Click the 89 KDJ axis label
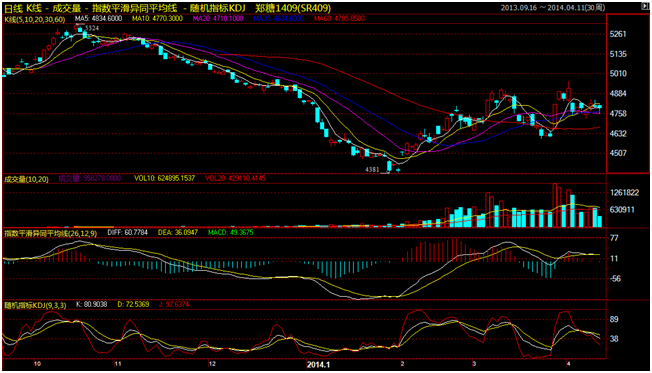652x373 pixels. tap(614, 319)
